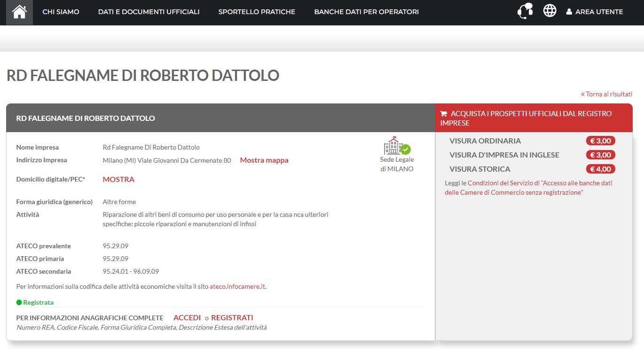
Task: Click the green Registrata status dot
Action: point(19,302)
